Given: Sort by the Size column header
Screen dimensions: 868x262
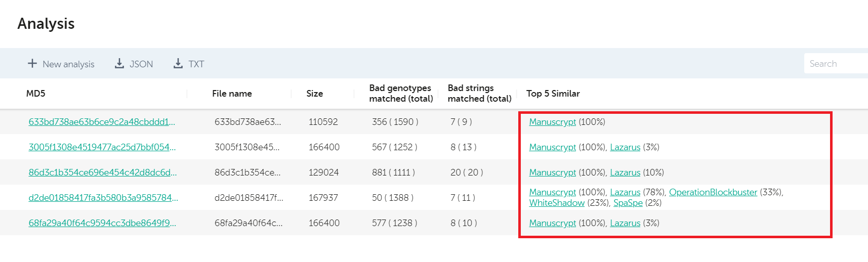Looking at the screenshot, I should pos(314,94).
